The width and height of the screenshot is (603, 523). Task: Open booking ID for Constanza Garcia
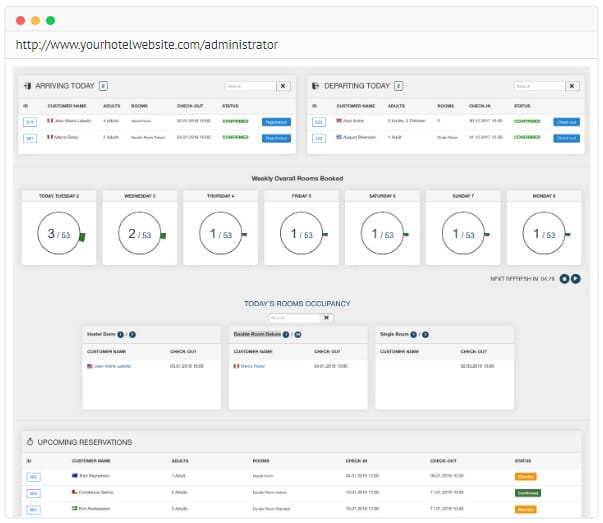pos(33,493)
